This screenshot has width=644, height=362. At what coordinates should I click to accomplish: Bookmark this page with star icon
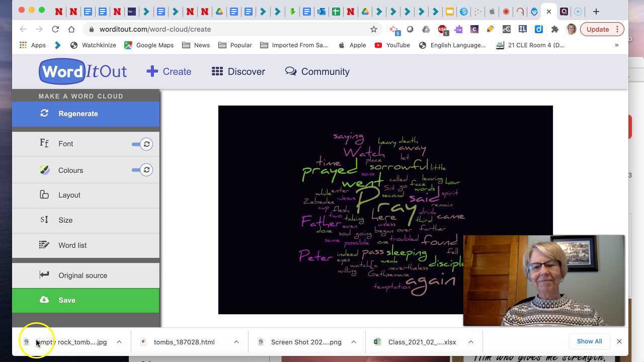click(x=374, y=29)
